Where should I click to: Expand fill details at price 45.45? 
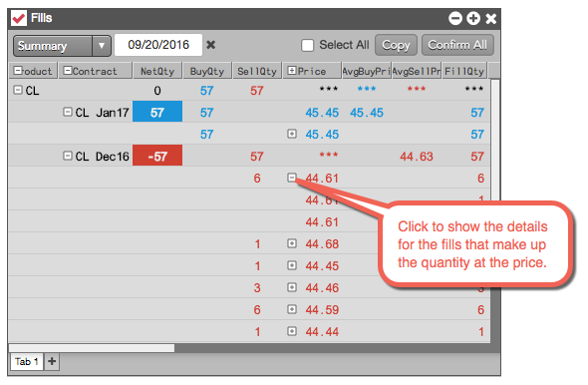click(x=292, y=134)
